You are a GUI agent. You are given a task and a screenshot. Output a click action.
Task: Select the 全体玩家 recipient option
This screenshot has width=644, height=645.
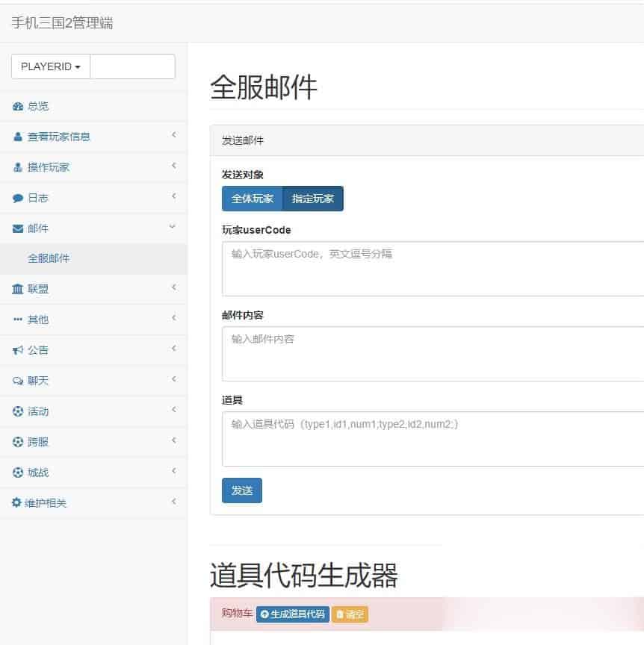click(x=252, y=199)
